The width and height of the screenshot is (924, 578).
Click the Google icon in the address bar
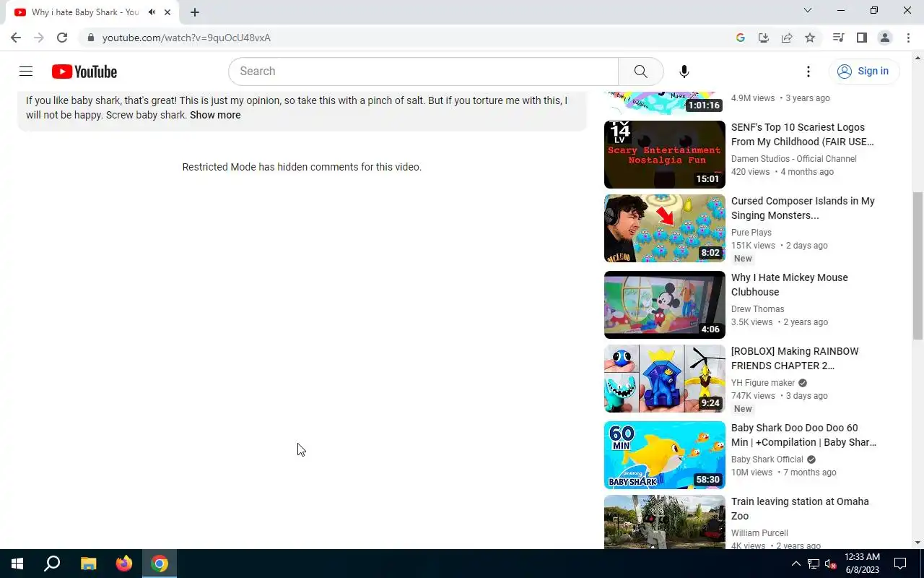pyautogui.click(x=741, y=38)
